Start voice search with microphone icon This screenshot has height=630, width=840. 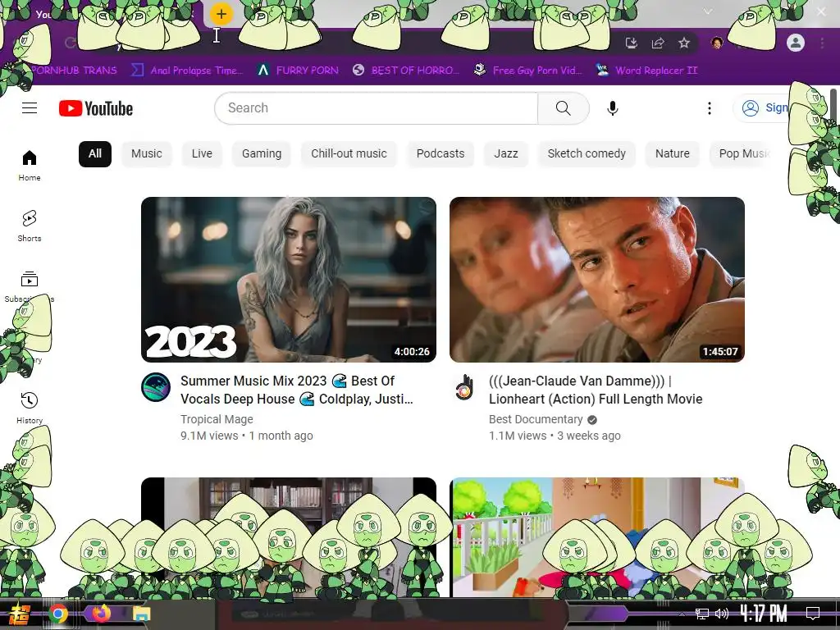[x=613, y=108]
